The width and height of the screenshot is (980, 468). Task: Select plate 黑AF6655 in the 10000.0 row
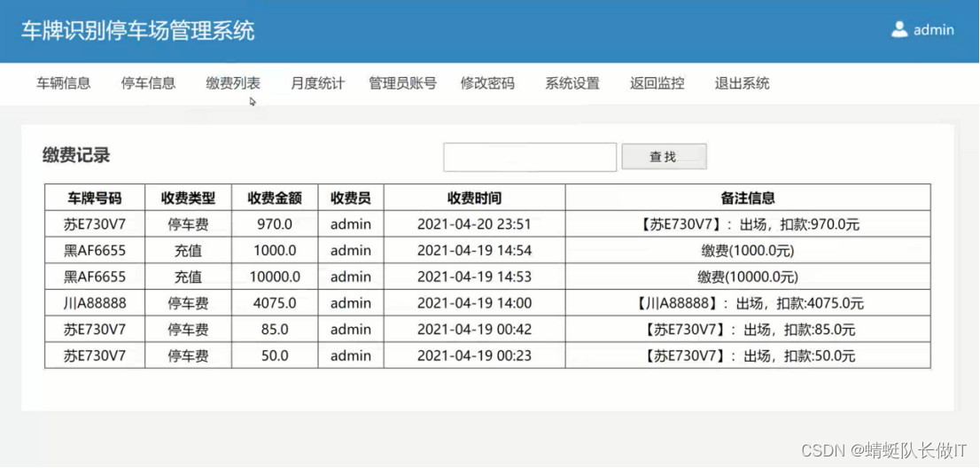coord(95,277)
